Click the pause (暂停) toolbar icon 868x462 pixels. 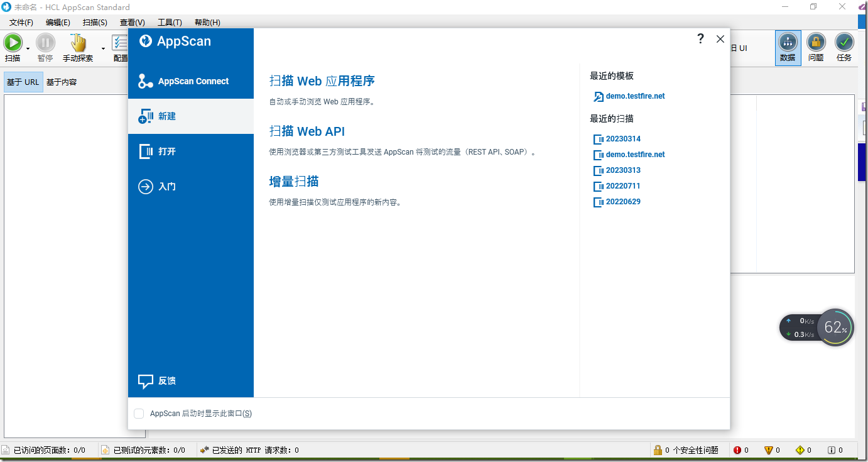coord(45,43)
